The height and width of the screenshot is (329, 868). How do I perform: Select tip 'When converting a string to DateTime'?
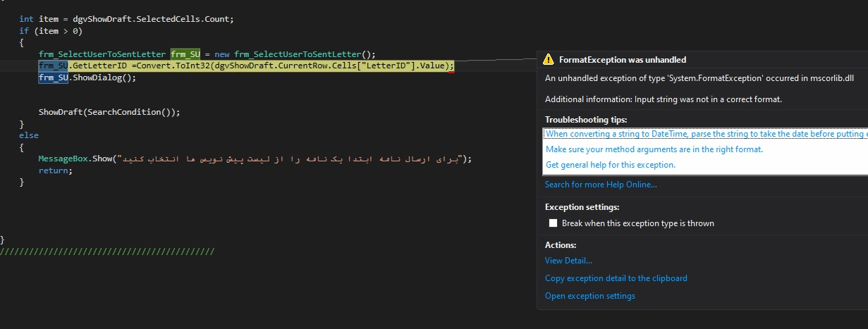pos(707,134)
